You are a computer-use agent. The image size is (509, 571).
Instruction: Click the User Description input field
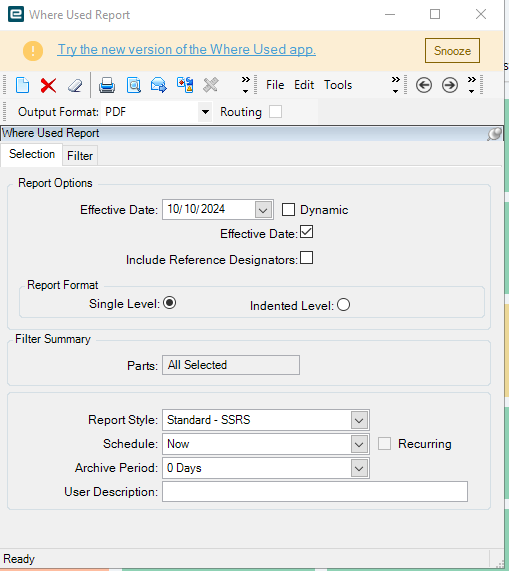coord(315,492)
